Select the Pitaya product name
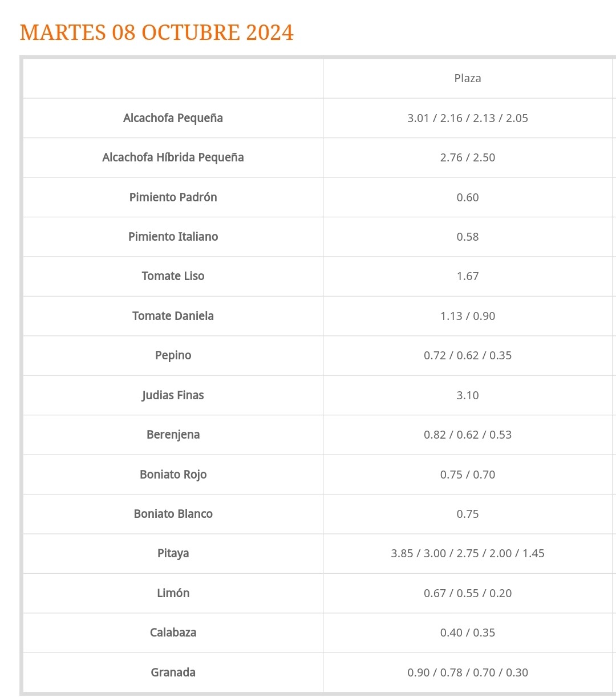 (173, 553)
